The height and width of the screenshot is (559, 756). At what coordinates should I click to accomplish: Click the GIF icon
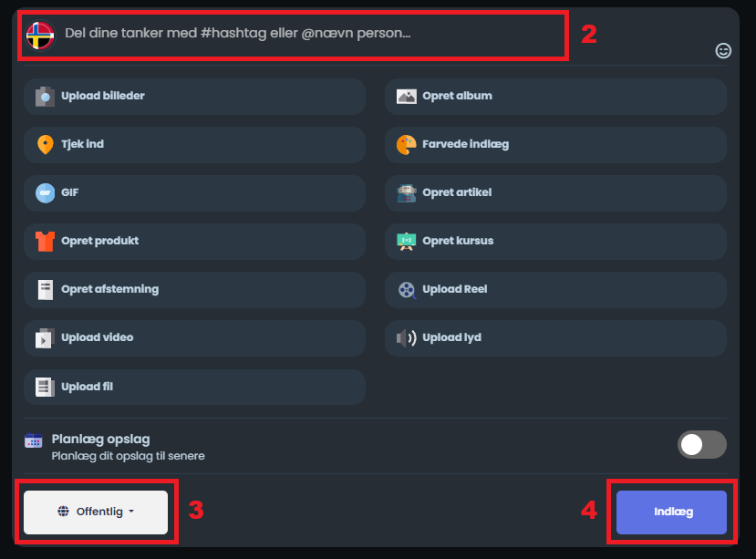45,193
